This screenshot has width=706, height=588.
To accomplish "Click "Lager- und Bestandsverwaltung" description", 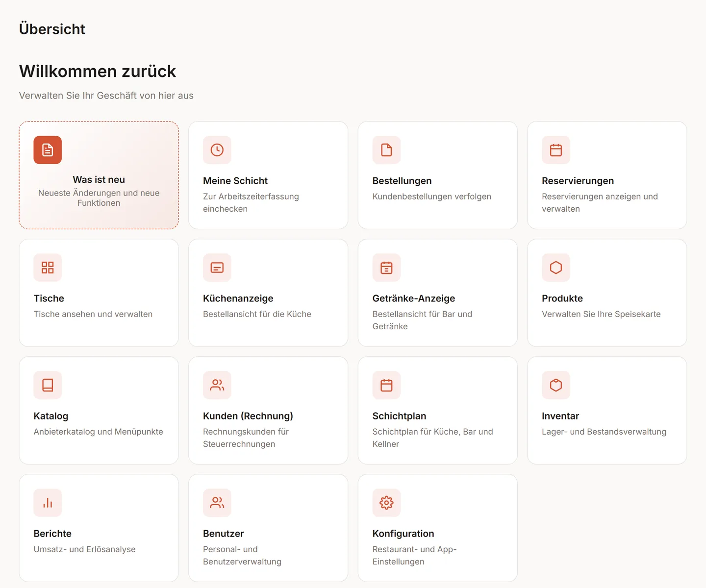I will [604, 432].
